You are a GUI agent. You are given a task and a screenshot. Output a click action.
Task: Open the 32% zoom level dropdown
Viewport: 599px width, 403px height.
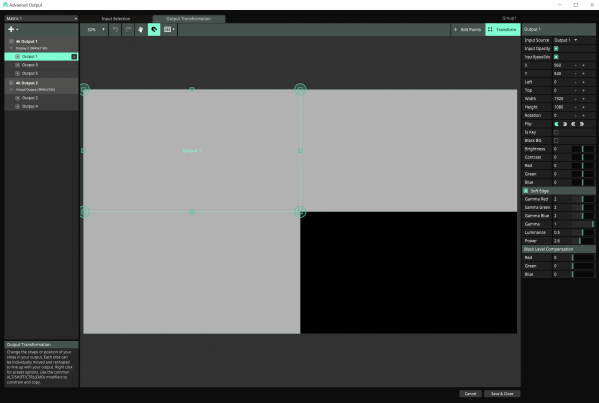(96, 29)
